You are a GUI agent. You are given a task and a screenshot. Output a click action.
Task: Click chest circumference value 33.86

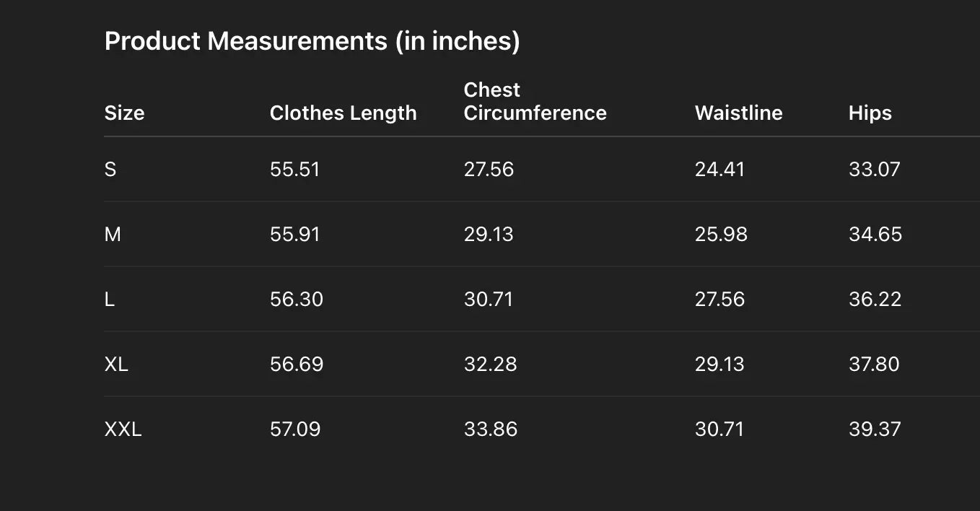click(490, 429)
